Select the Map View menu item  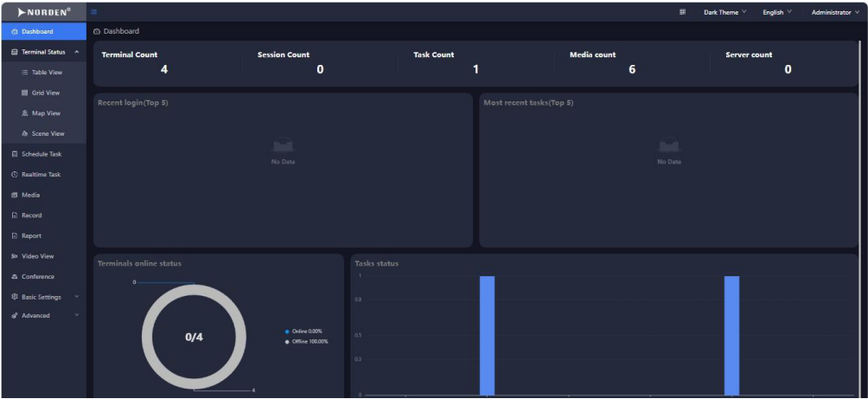coord(46,113)
